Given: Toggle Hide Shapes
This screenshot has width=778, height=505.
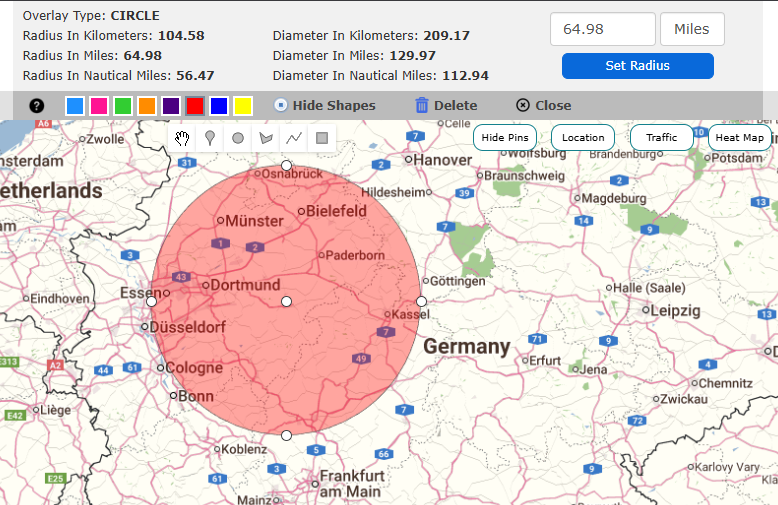Looking at the screenshot, I should point(324,105).
